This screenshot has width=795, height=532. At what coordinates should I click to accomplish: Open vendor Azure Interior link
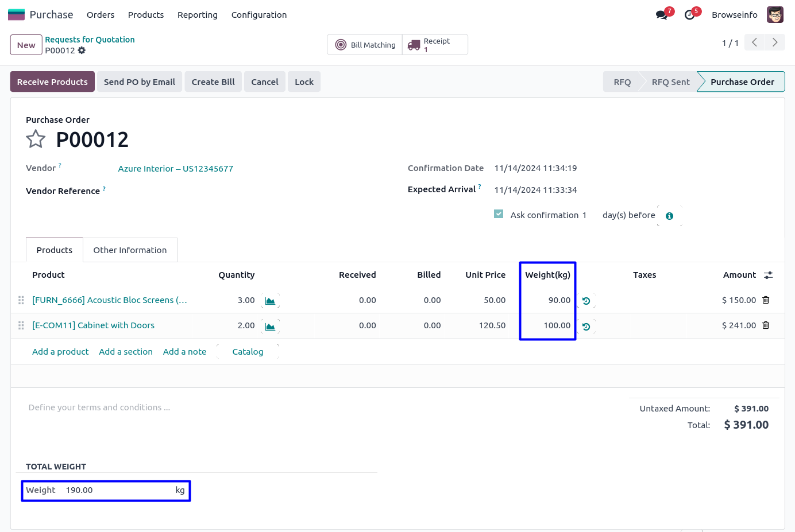pos(175,169)
